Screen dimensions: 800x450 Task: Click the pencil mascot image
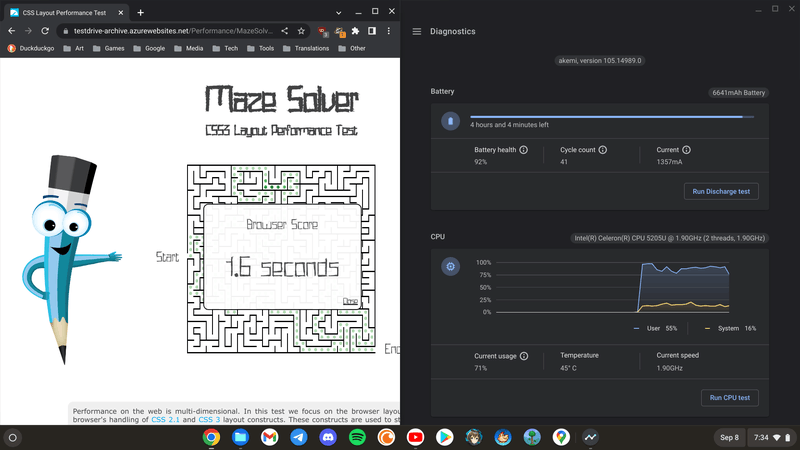[x=70, y=259]
